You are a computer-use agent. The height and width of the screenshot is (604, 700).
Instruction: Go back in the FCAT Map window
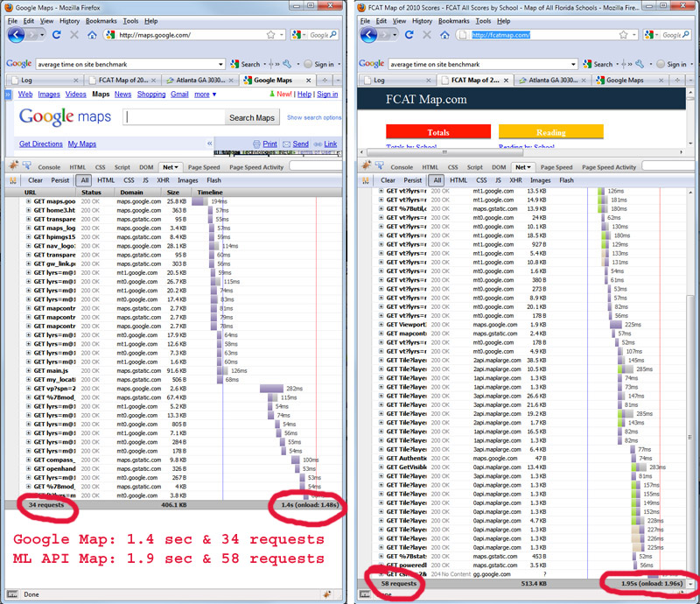point(368,35)
